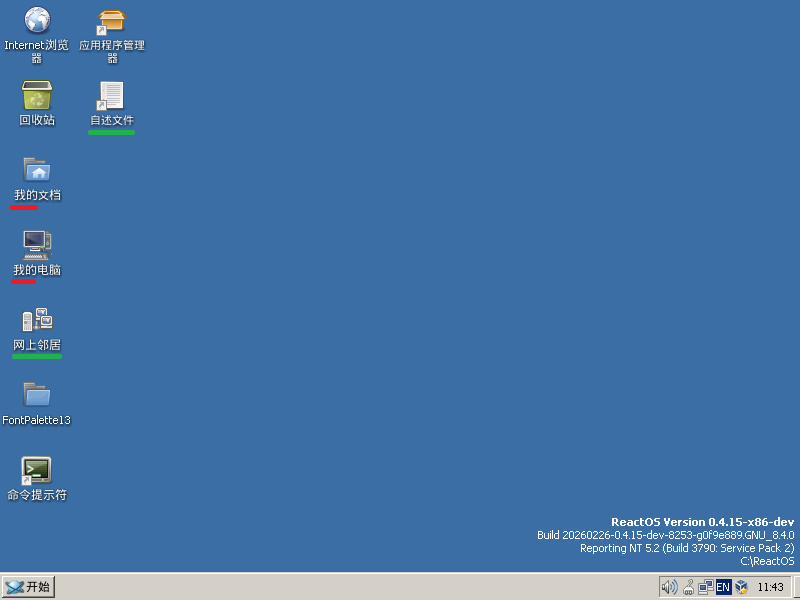The width and height of the screenshot is (800, 600).
Task: Click the network connection tray icon
Action: pos(706,587)
